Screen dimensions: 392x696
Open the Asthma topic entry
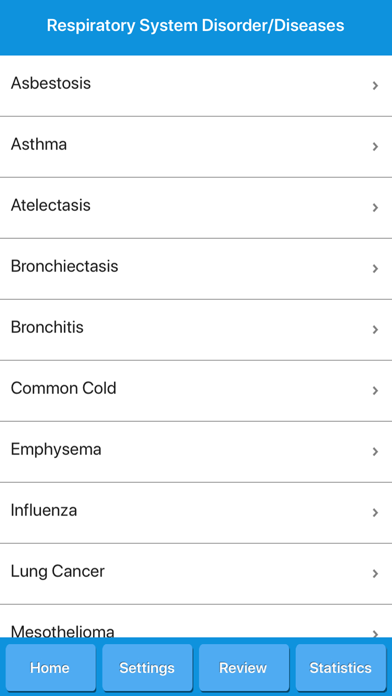[196, 147]
